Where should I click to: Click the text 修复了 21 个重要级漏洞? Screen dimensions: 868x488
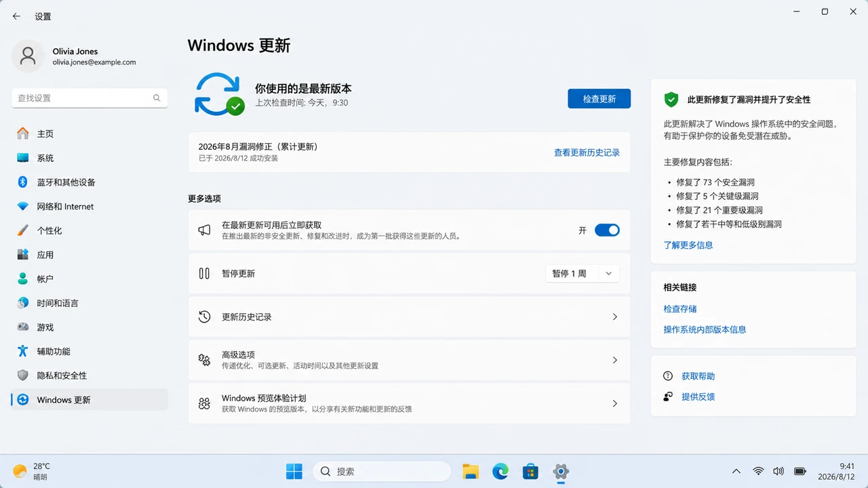point(719,210)
